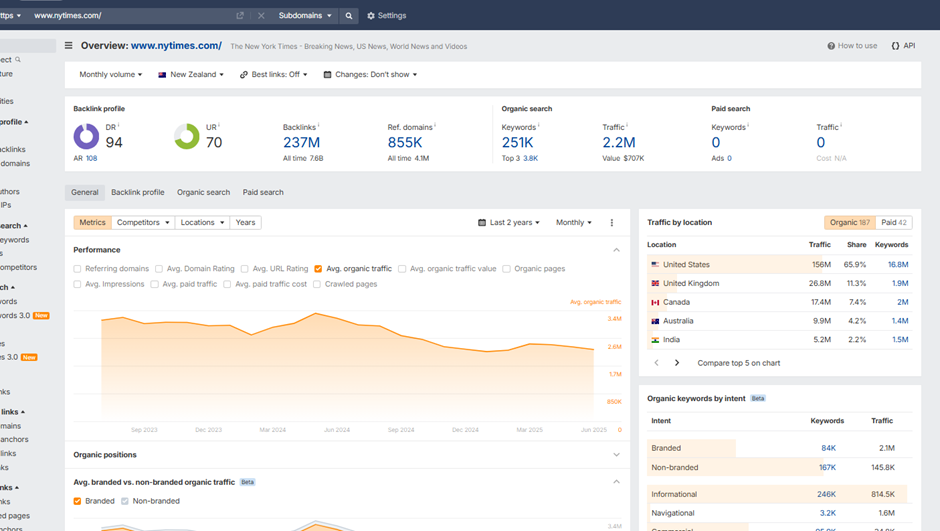Collapse the Performance section
This screenshot has width=940, height=531.
point(616,250)
